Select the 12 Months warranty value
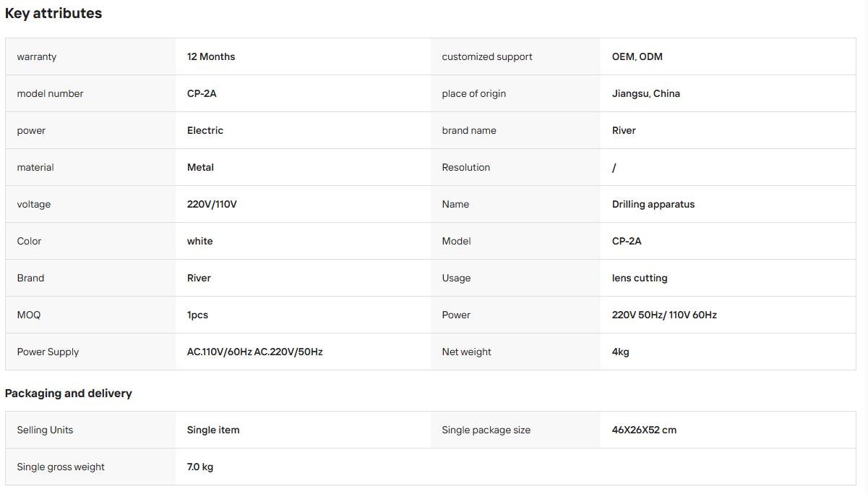The image size is (868, 497). [x=211, y=56]
